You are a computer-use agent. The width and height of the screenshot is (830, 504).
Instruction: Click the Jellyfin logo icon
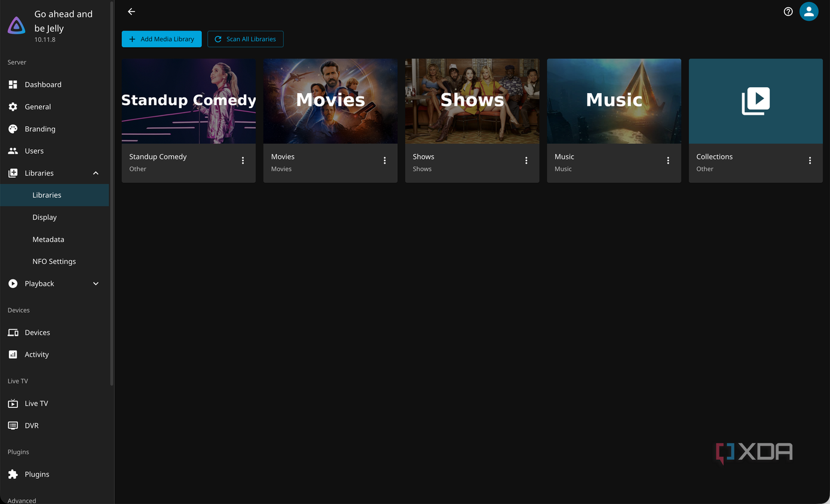tap(16, 25)
